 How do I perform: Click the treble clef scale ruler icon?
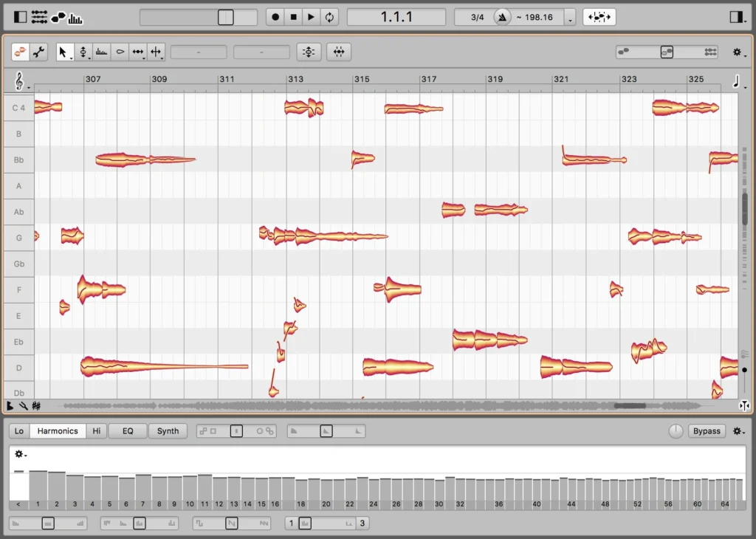point(18,80)
